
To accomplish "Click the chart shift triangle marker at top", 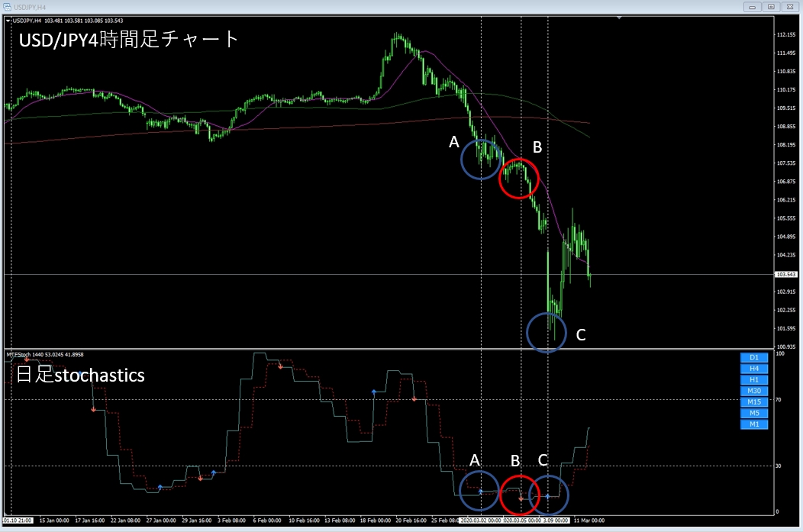I will [x=619, y=18].
